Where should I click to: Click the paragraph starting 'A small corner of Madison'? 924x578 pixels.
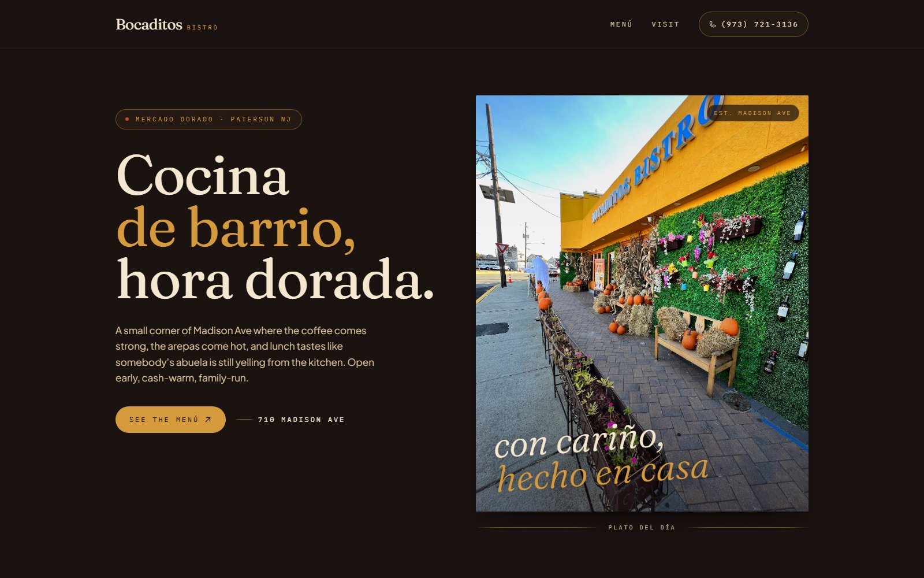245,354
